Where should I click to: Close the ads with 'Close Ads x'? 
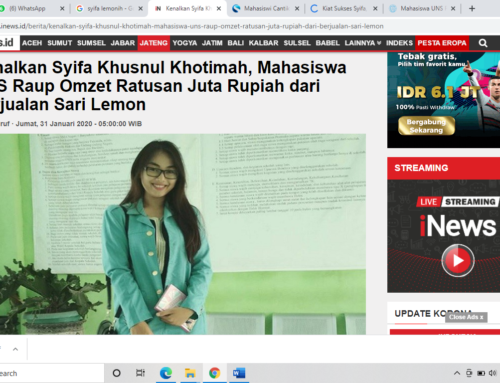pos(466,317)
